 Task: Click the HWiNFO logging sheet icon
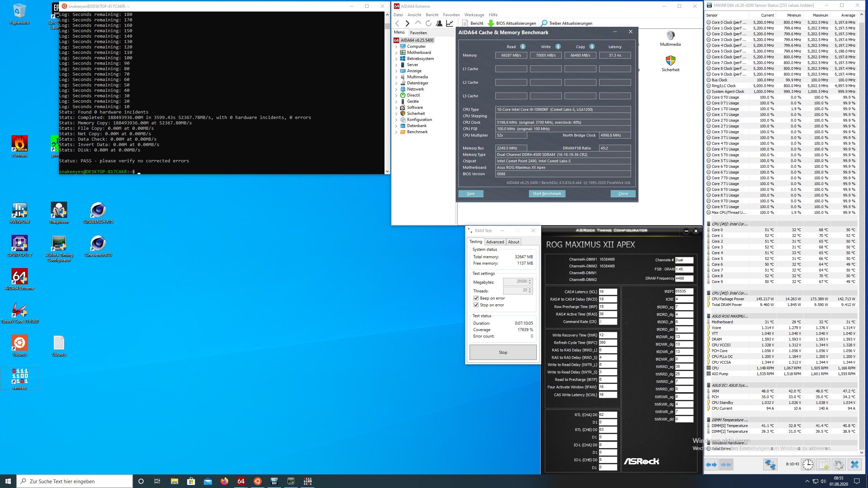coord(823,464)
